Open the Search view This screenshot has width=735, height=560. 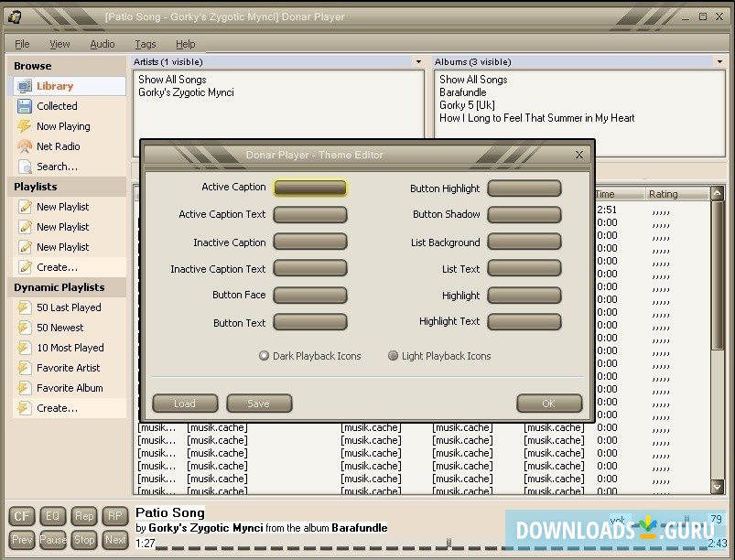57,166
